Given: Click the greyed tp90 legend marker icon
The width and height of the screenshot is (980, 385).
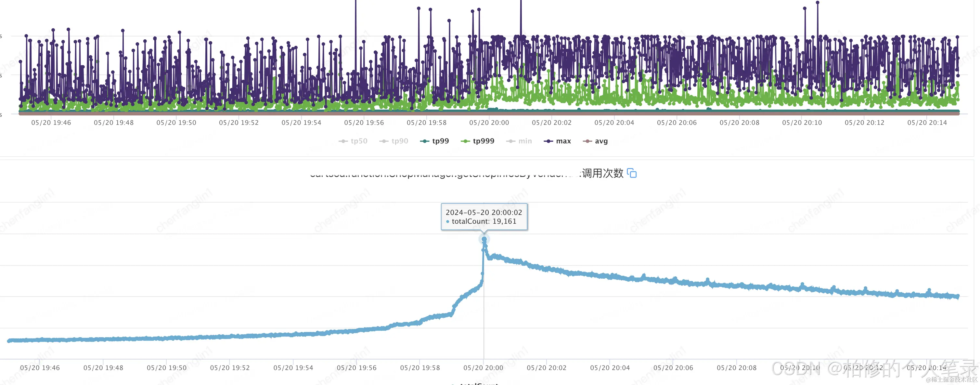Looking at the screenshot, I should click(x=383, y=141).
